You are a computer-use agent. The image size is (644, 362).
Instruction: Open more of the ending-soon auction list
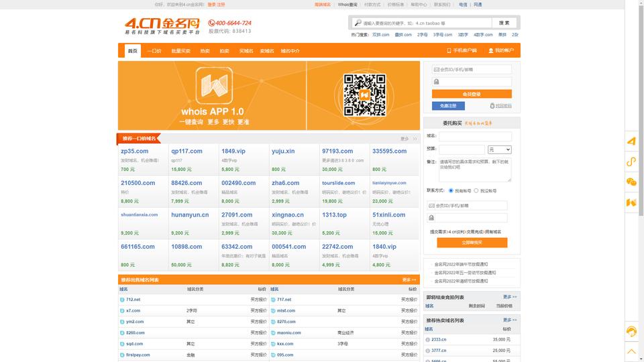pos(510,297)
